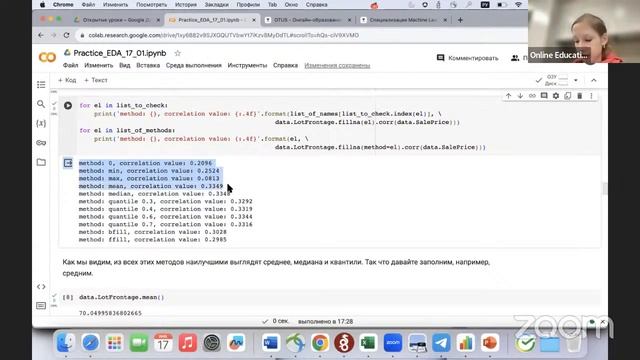Add a new text cell with + Текст
The height and width of the screenshot is (360, 640).
[96, 80]
